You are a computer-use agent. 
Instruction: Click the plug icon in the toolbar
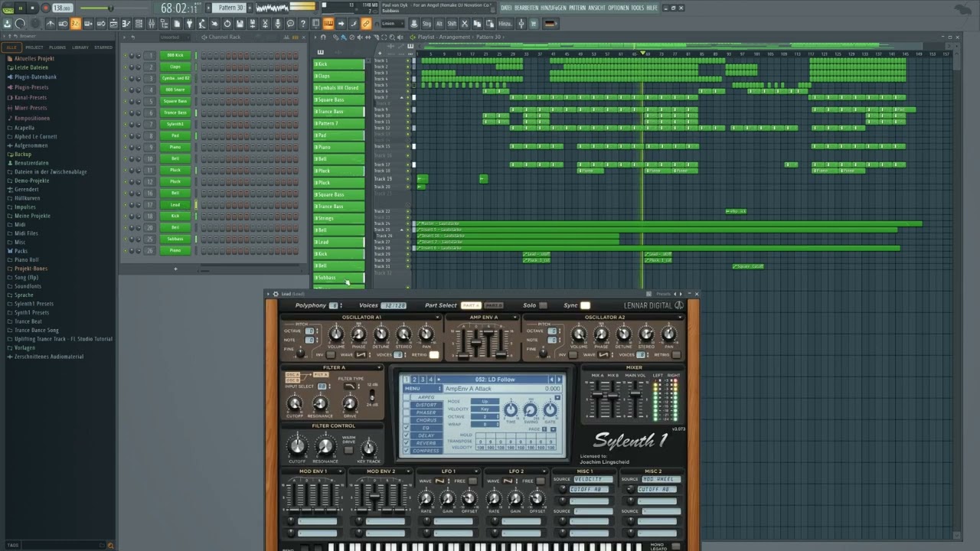click(x=189, y=24)
